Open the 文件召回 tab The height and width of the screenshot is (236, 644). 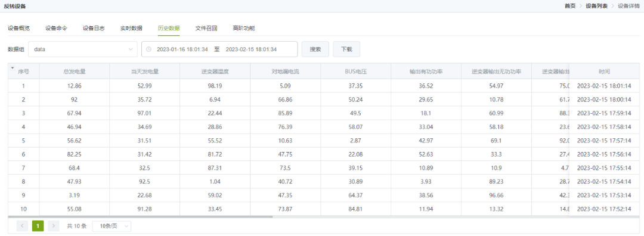pos(206,29)
